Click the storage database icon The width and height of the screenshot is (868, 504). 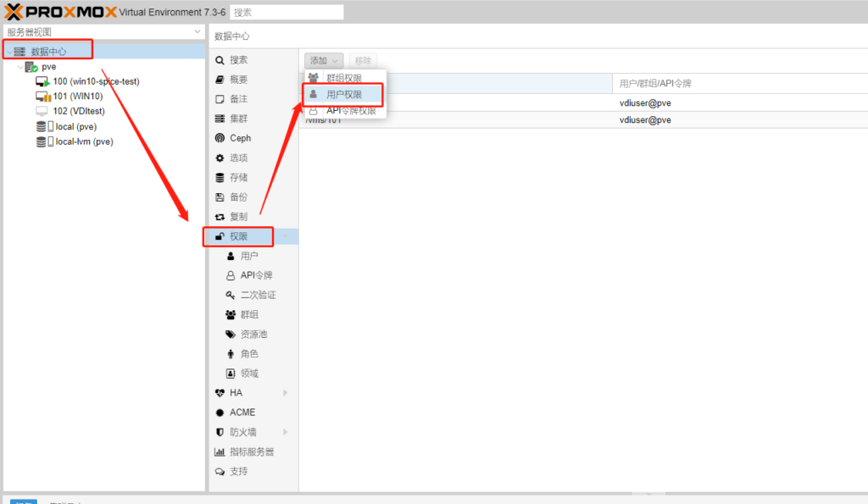[x=220, y=178]
